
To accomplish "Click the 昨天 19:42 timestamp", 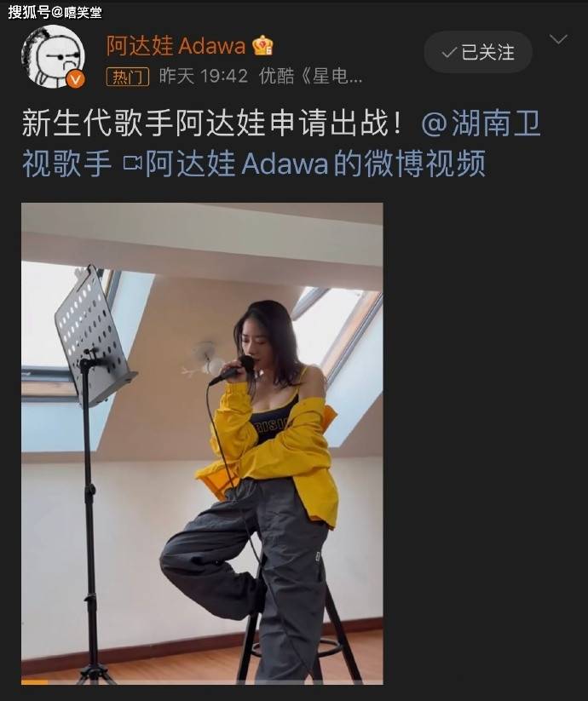I will [204, 77].
